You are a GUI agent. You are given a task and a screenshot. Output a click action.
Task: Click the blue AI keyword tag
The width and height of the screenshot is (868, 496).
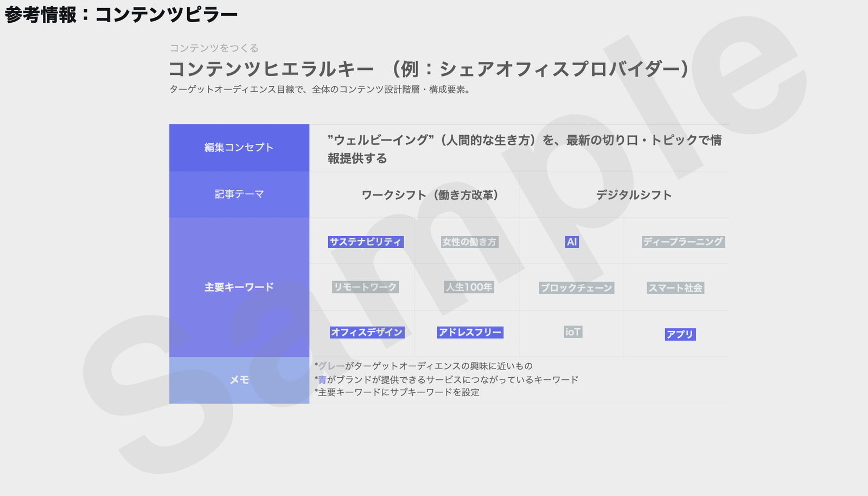tap(572, 242)
